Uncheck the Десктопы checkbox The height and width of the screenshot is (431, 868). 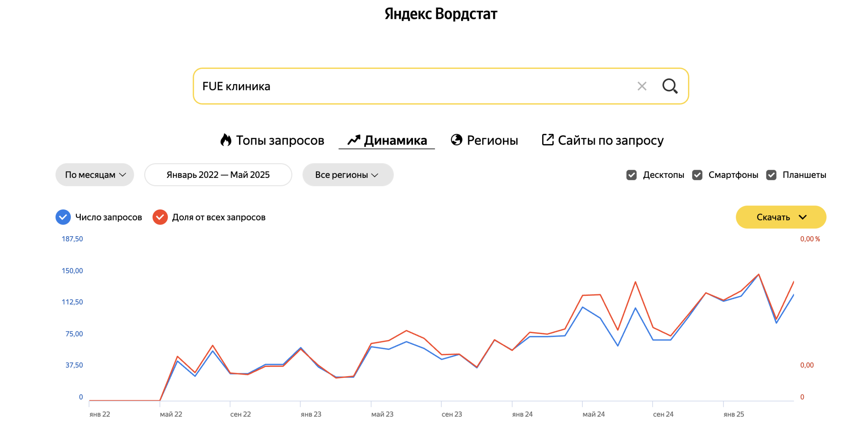[631, 175]
